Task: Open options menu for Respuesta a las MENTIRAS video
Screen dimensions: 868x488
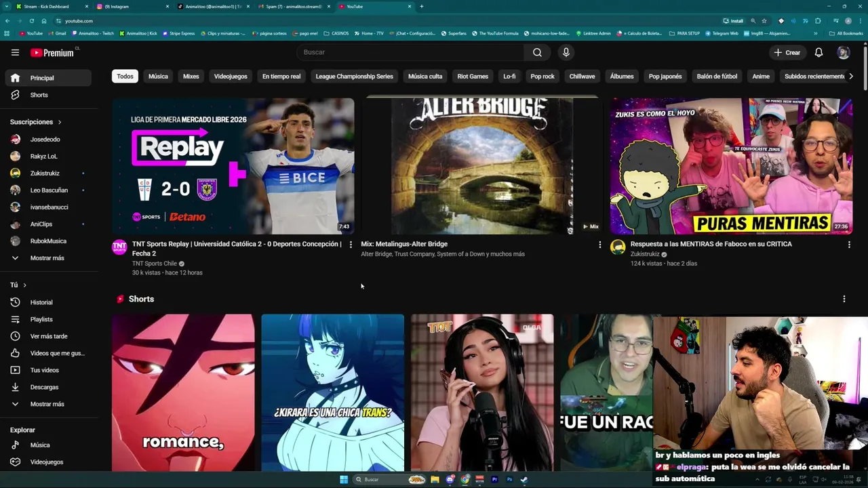Action: coord(849,245)
